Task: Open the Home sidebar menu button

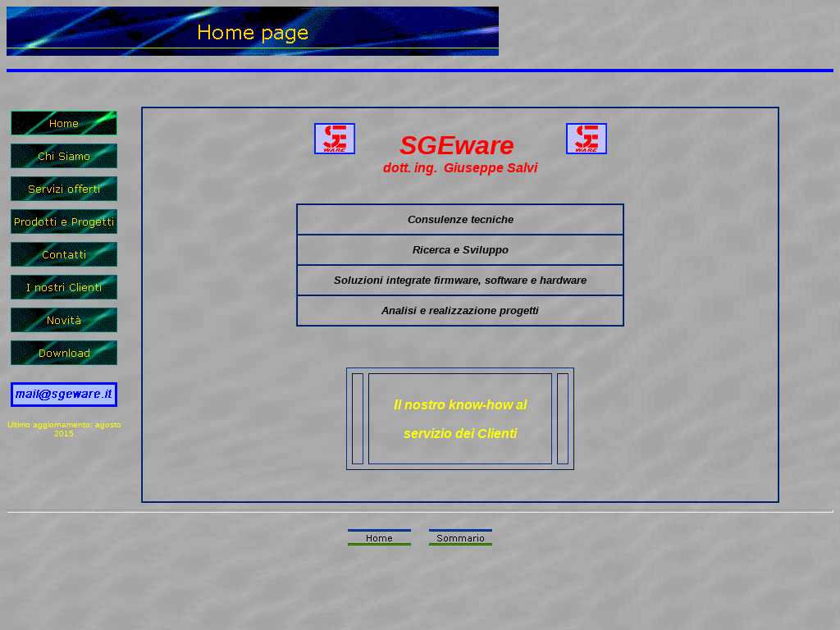Action: tap(64, 123)
